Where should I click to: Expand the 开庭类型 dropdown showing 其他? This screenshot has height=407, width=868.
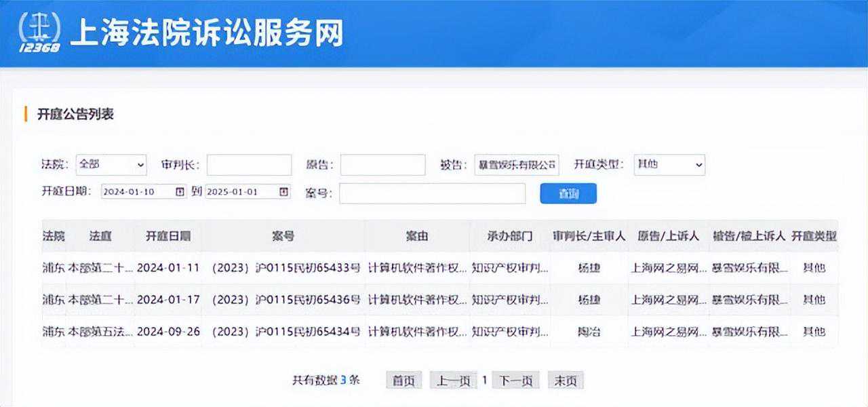click(x=669, y=165)
